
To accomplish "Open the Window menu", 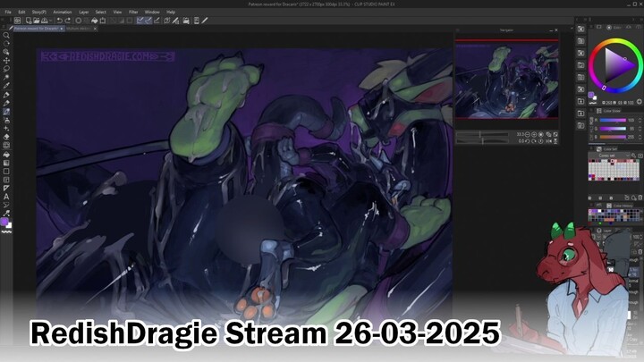I will click(x=152, y=13).
